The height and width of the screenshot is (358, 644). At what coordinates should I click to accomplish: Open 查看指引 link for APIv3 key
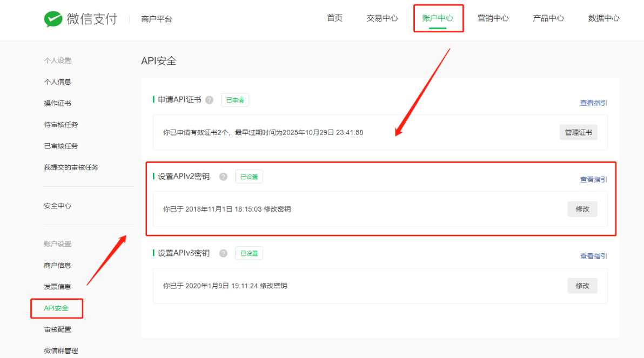[x=593, y=256]
